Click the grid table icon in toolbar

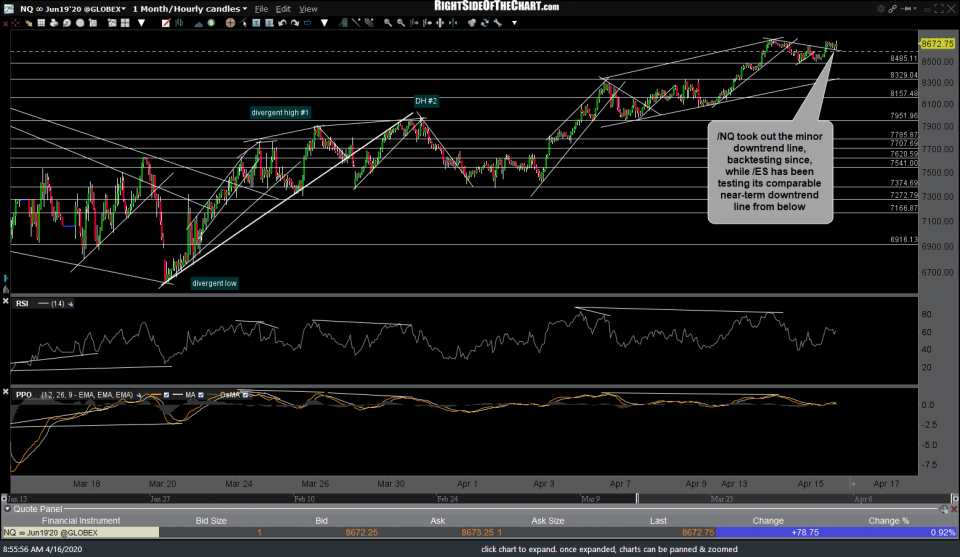coord(41,23)
